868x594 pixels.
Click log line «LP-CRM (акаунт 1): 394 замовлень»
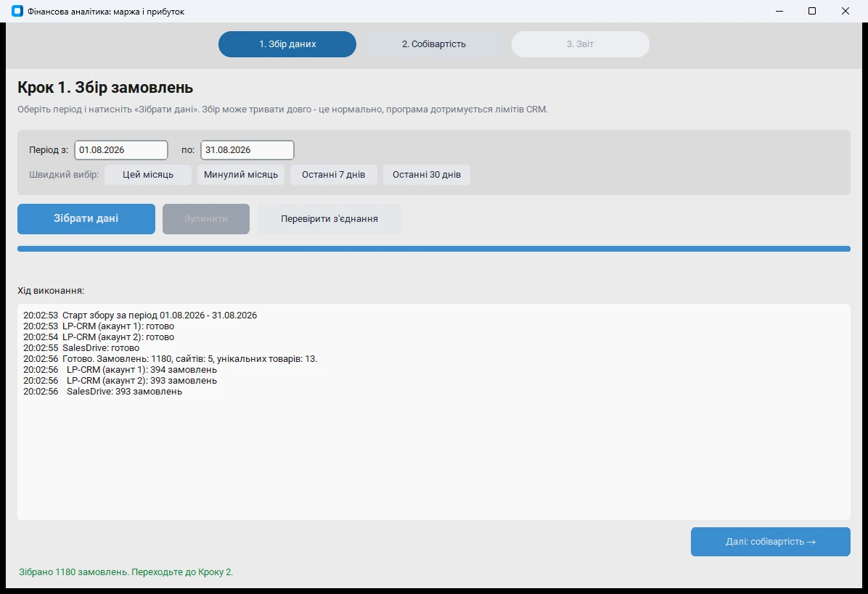click(120, 369)
